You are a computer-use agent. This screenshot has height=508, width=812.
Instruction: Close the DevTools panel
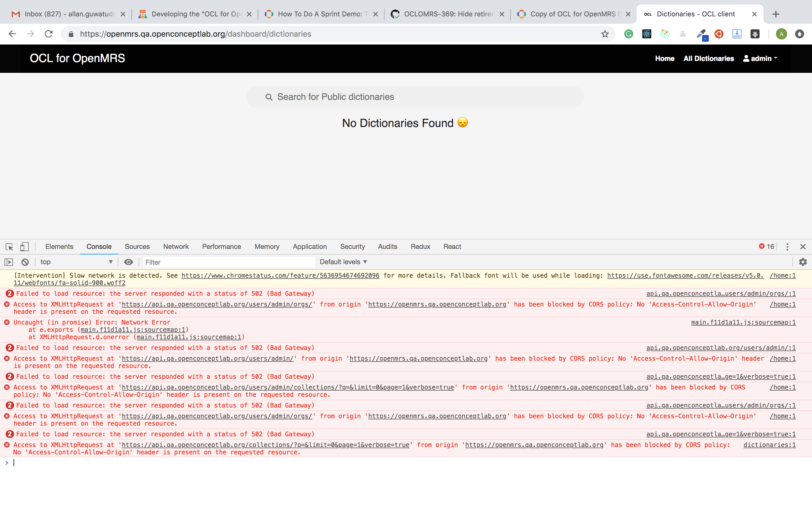point(803,247)
